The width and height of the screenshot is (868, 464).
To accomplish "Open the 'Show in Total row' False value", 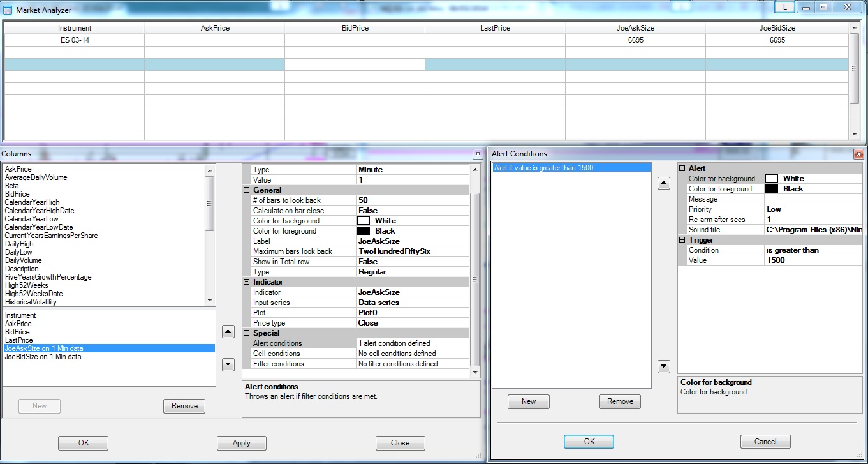I will coord(413,262).
